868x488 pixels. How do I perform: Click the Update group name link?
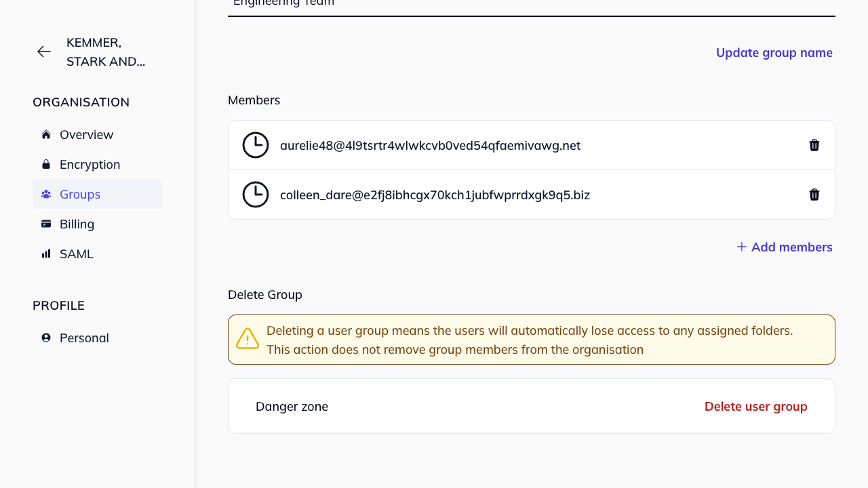pyautogui.click(x=774, y=52)
